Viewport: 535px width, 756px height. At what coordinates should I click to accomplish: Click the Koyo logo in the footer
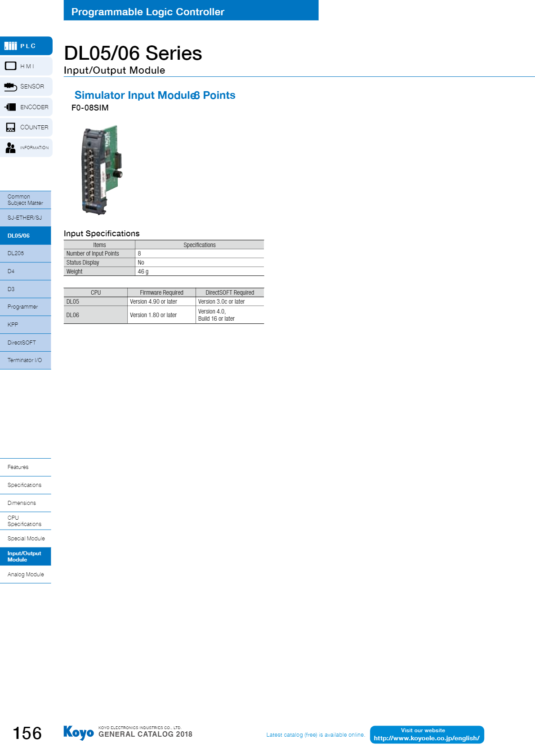(x=79, y=733)
